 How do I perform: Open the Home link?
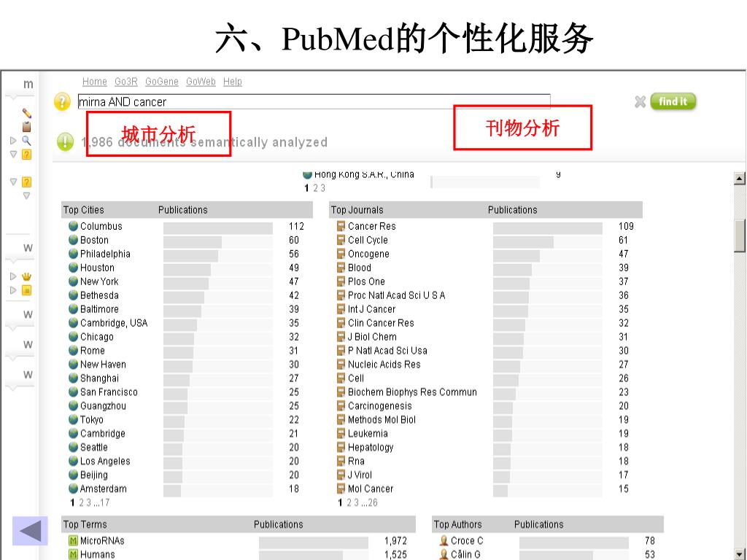tap(94, 82)
